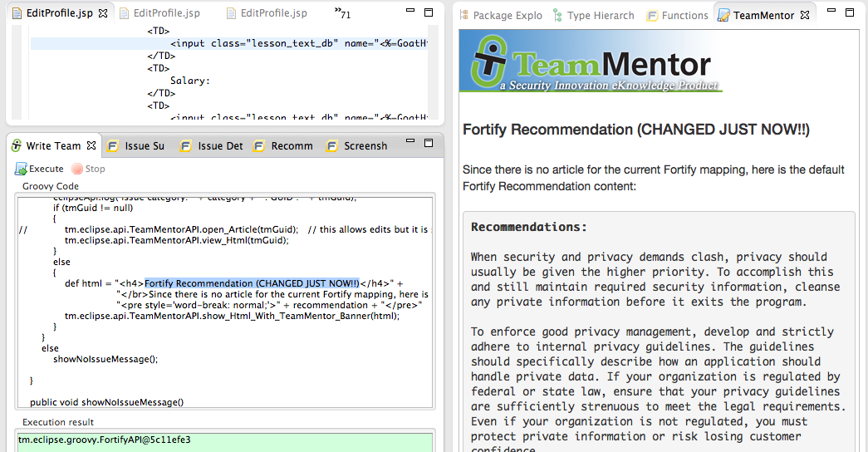This screenshot has width=868, height=452.
Task: Click the Type Hierarchy tab icon
Action: tap(557, 16)
